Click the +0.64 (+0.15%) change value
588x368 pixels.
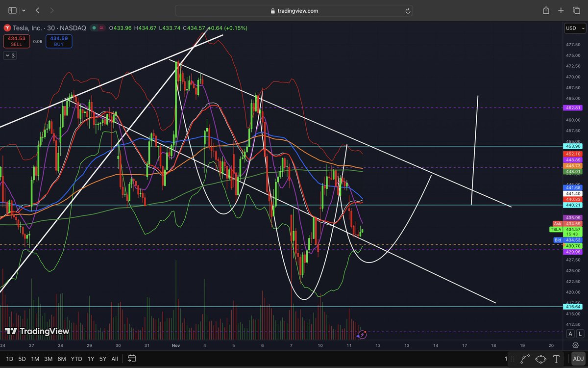click(x=227, y=28)
